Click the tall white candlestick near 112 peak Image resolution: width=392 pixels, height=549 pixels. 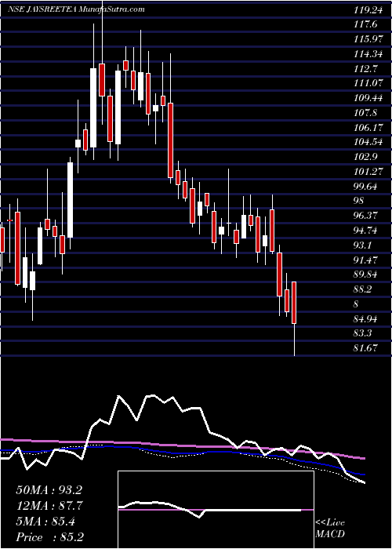[x=93, y=108]
